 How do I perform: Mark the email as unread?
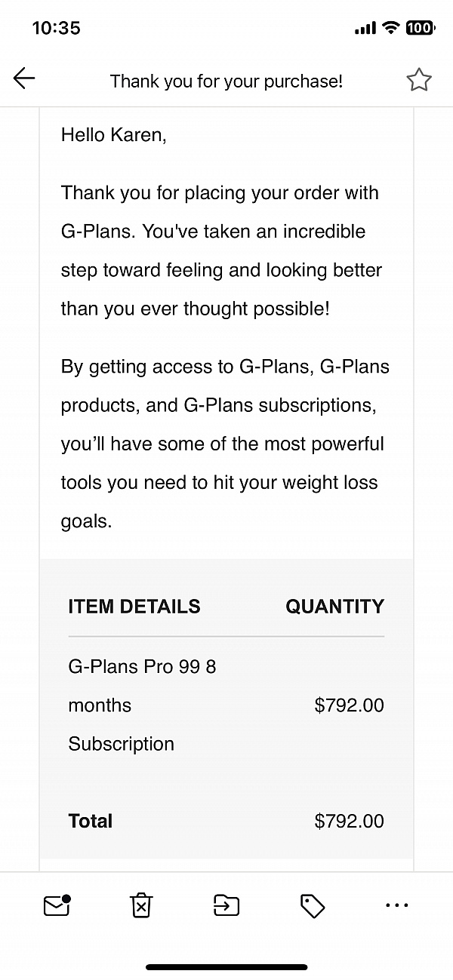click(x=57, y=905)
